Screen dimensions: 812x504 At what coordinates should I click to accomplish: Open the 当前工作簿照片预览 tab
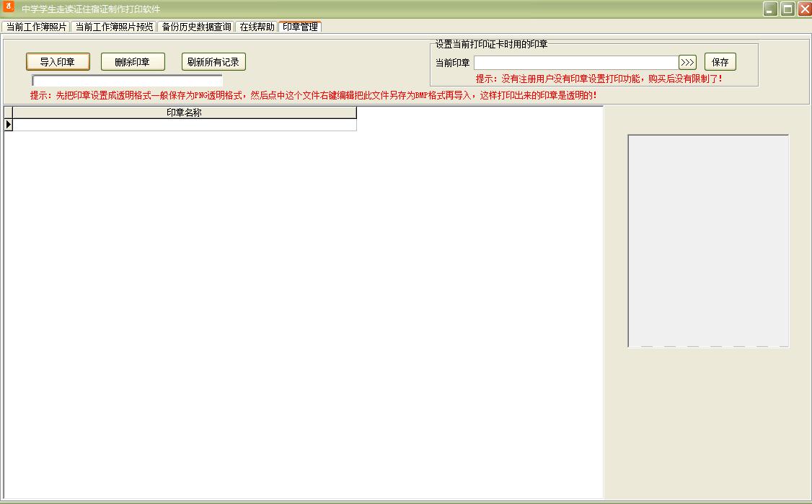(x=115, y=27)
